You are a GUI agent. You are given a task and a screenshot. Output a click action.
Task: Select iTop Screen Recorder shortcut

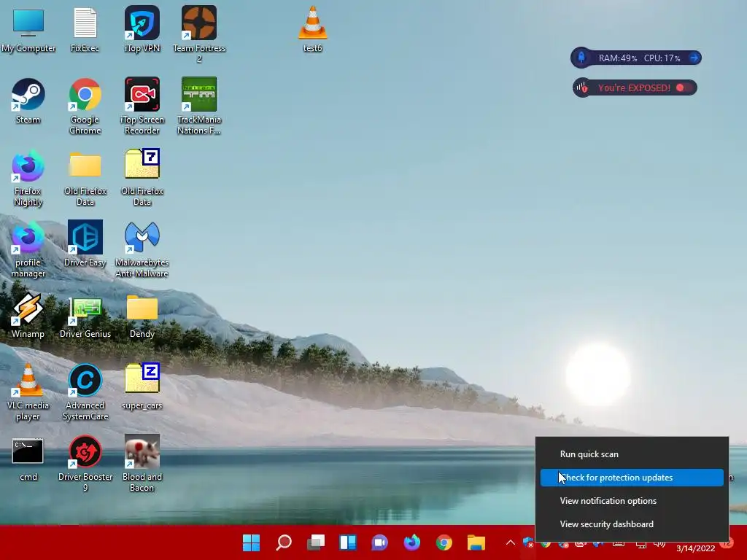[142, 106]
